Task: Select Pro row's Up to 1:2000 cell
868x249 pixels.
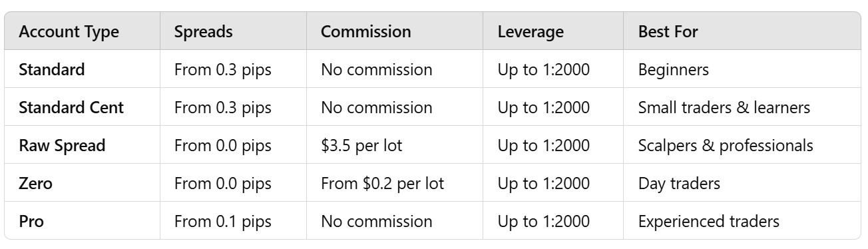Action: (x=544, y=221)
